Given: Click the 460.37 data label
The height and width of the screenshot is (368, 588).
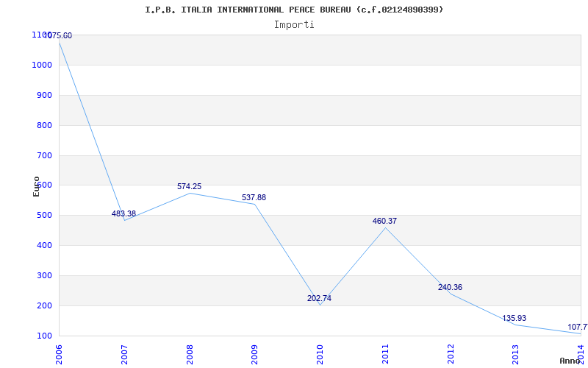Looking at the screenshot, I should (x=384, y=222).
